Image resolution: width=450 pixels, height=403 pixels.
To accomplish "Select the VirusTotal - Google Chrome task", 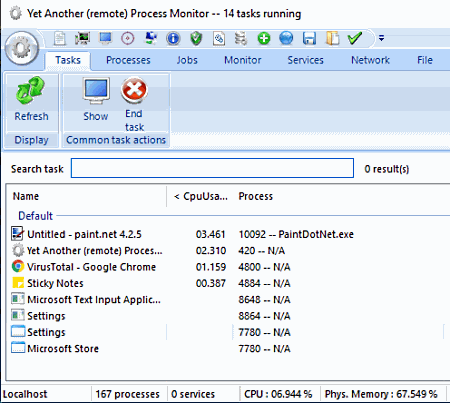I will [x=91, y=267].
